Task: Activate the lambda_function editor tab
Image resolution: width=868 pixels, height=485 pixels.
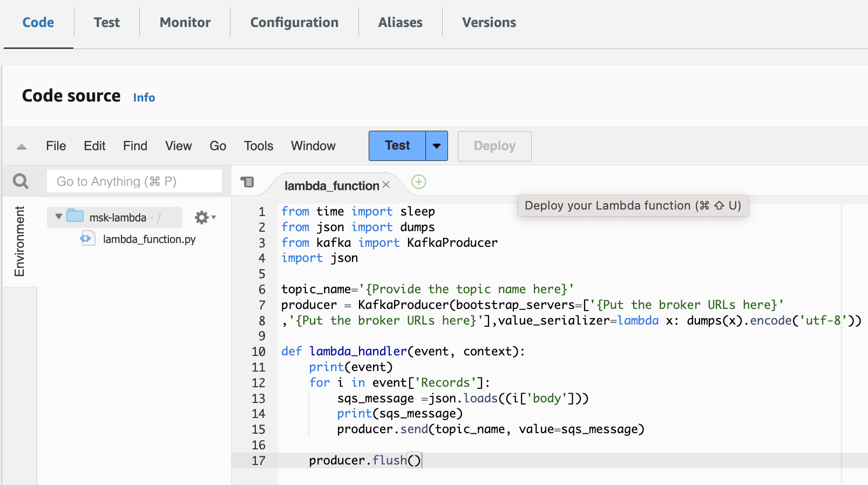Action: 331,185
